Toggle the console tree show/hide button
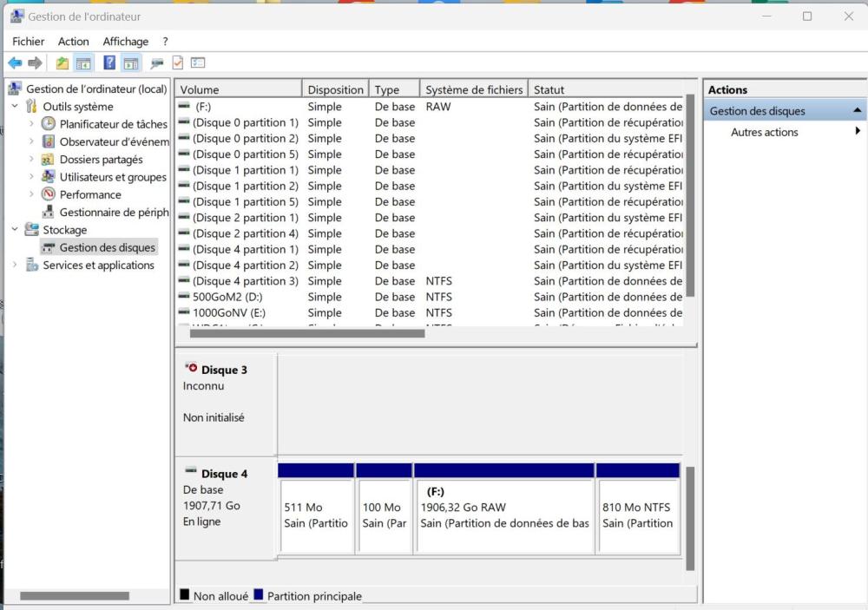Screen dimensions: 868x610 tap(84, 62)
